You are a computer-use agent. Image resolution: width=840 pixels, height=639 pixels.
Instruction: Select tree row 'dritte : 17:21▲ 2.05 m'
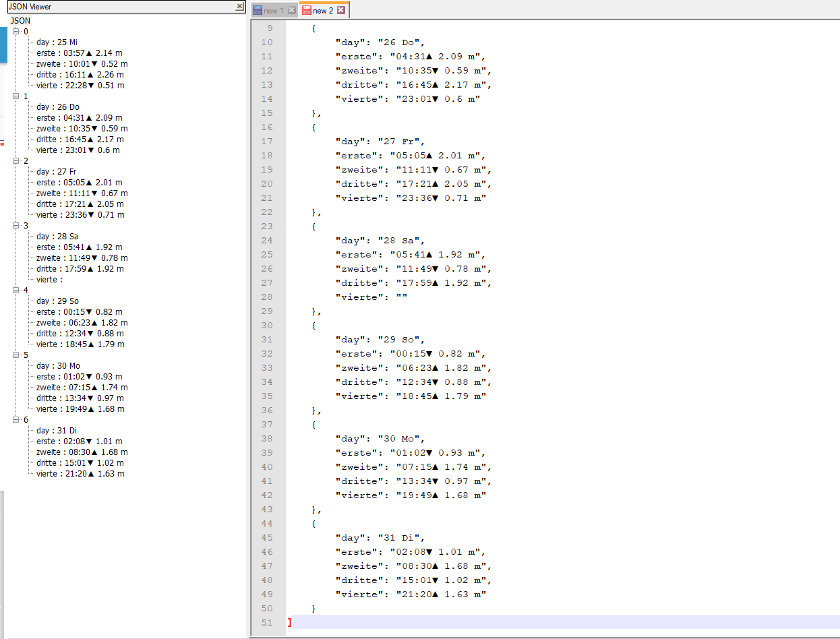(80, 204)
